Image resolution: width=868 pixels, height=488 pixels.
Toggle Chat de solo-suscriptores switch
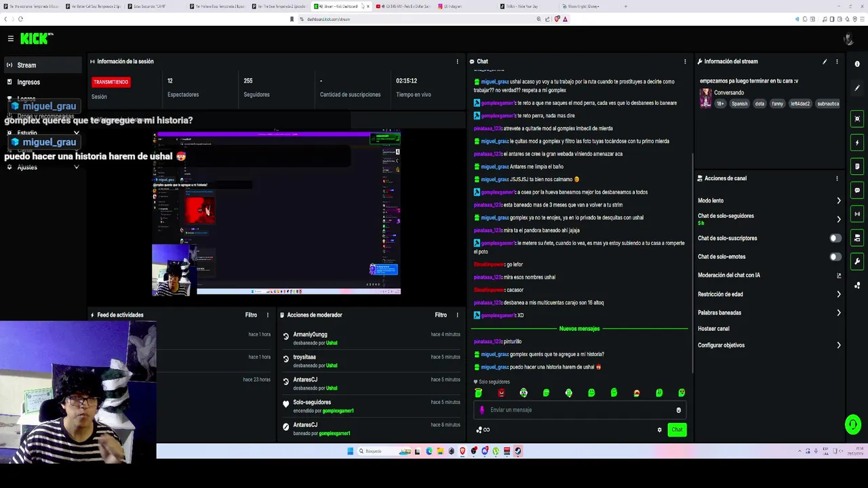tap(835, 238)
